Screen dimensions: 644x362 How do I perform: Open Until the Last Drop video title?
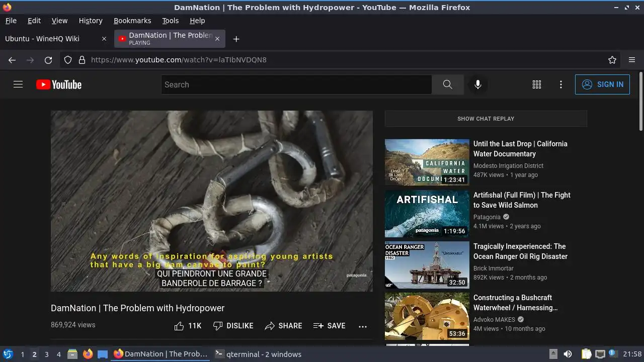(520, 149)
